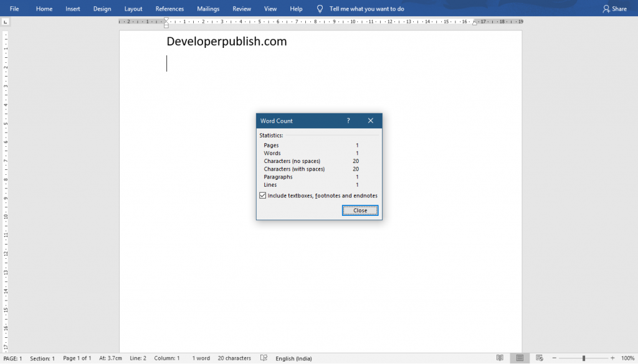
Task: Open search via the Tell me lightbulb icon
Action: point(319,8)
